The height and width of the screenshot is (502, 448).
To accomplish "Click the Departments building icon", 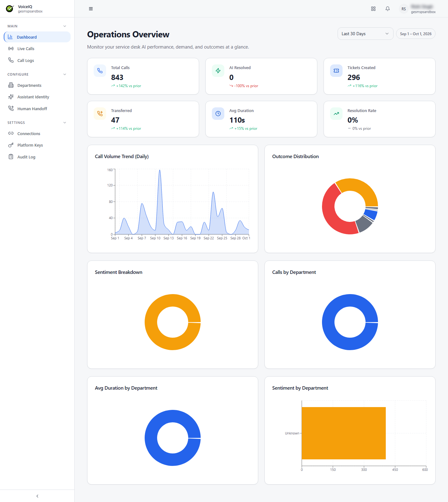I will coord(11,85).
